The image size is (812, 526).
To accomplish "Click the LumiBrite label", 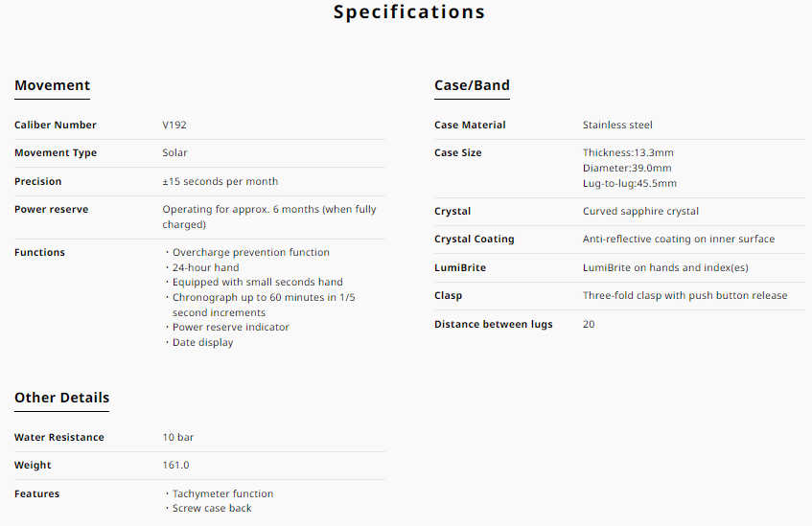I will (460, 268).
